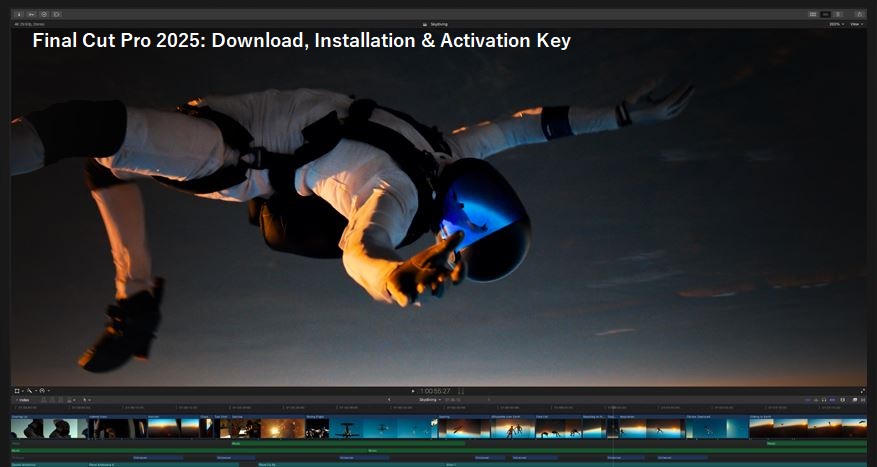Open the viewer View options dropdown
Viewport: 877px width, 467px height.
tap(857, 24)
